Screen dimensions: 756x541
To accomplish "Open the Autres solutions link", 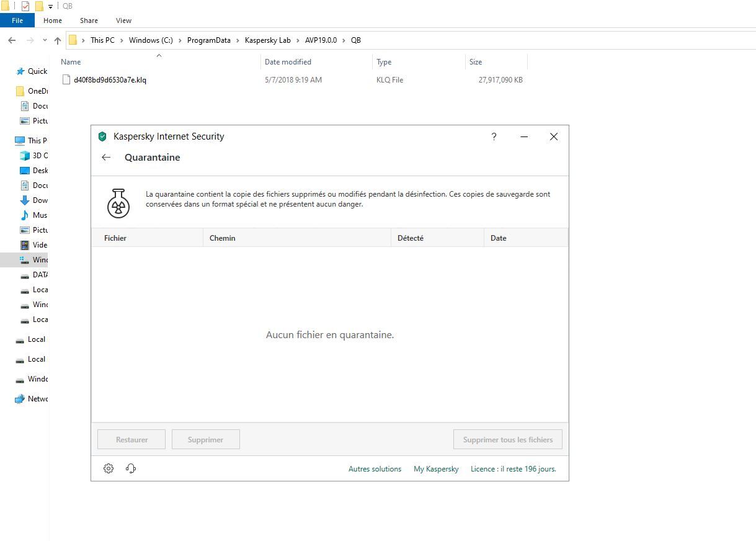I will tap(375, 469).
